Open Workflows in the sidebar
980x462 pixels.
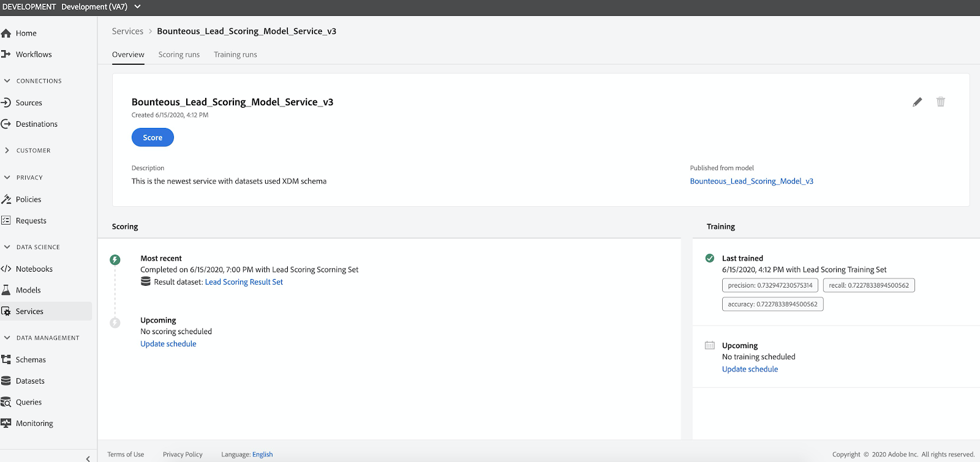[34, 54]
